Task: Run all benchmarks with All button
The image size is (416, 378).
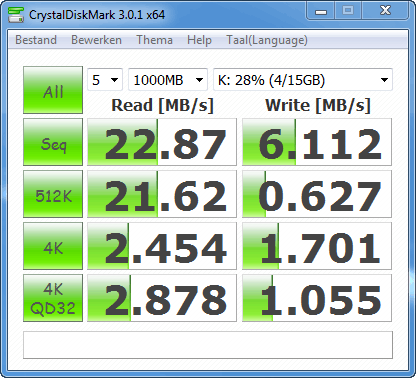Action: coord(53,90)
